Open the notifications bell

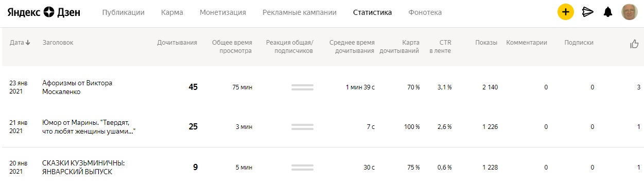coord(608,12)
